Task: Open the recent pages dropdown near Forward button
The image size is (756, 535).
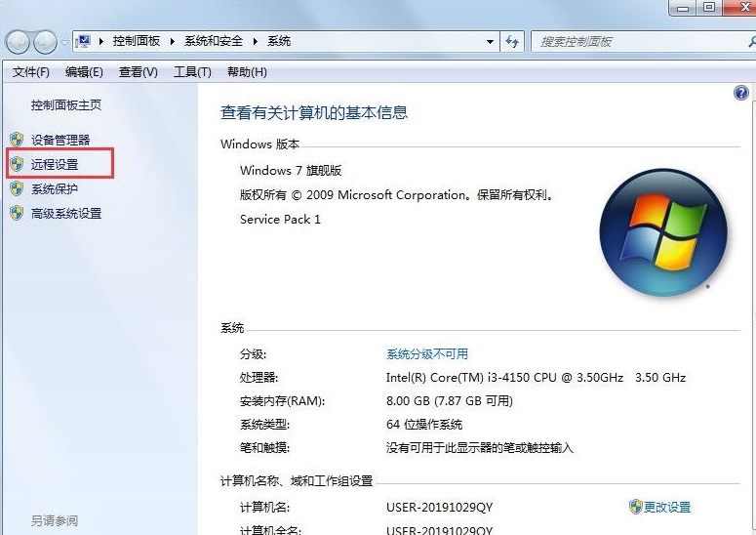Action: [64, 43]
